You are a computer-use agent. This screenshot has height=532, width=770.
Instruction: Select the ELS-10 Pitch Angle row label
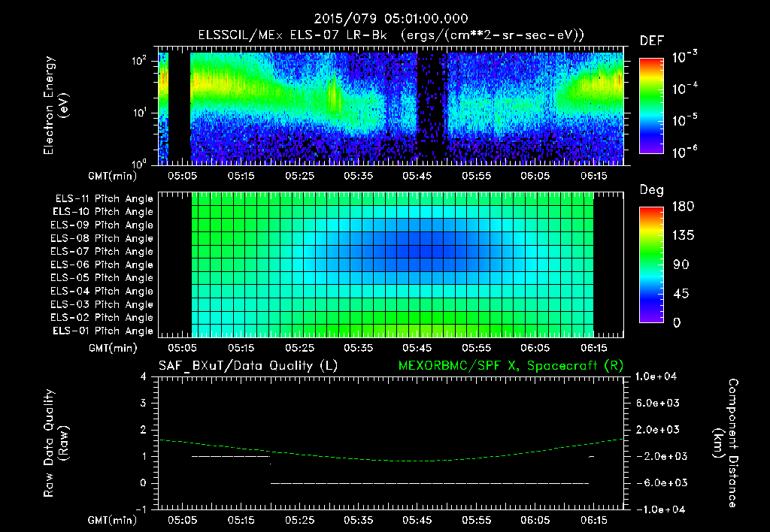coord(102,212)
